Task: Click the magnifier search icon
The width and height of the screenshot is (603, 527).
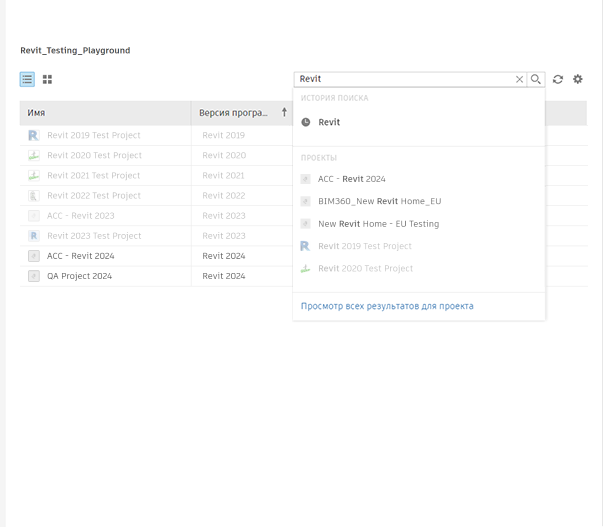Action: 536,79
